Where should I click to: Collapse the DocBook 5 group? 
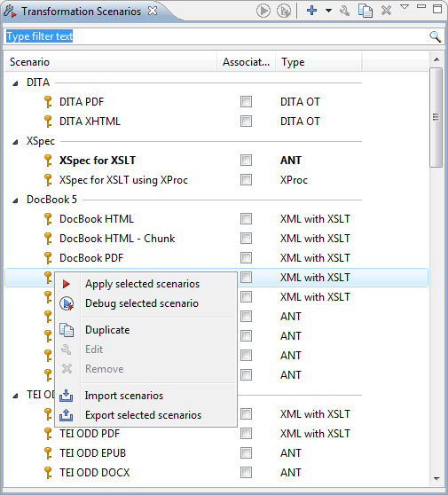pos(15,200)
